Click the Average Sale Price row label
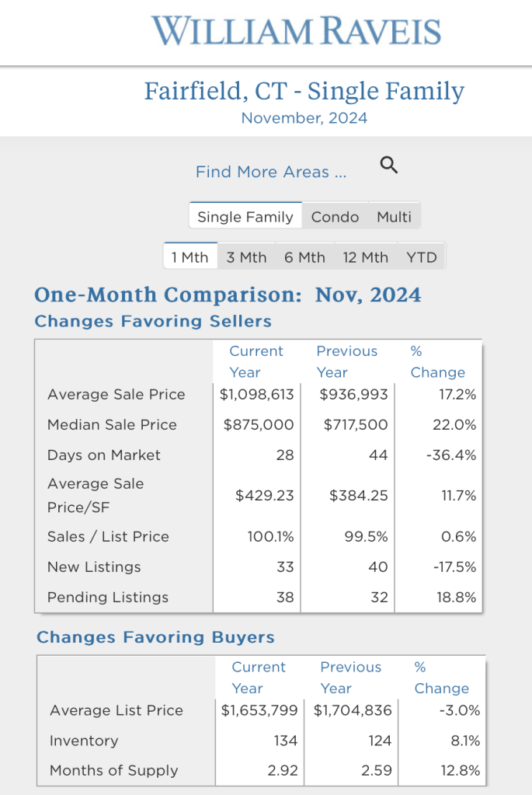 116,395
